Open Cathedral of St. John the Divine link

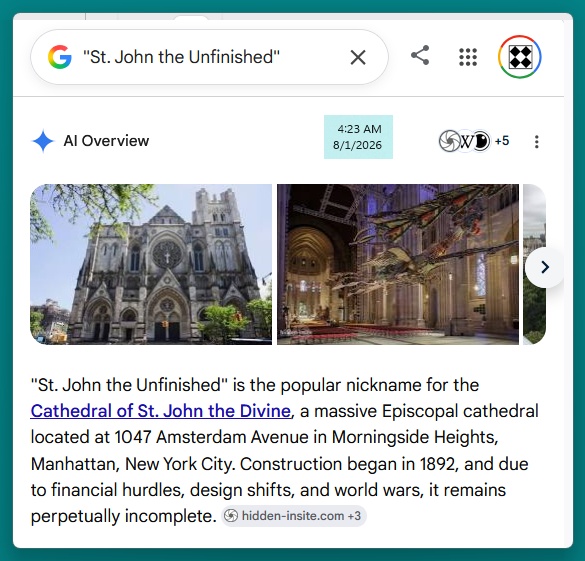pyautogui.click(x=161, y=411)
